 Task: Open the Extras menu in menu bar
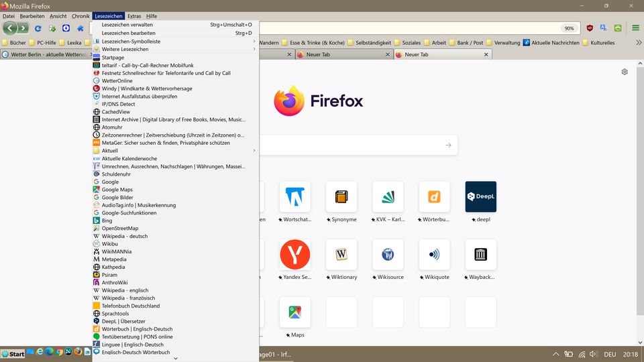click(134, 16)
